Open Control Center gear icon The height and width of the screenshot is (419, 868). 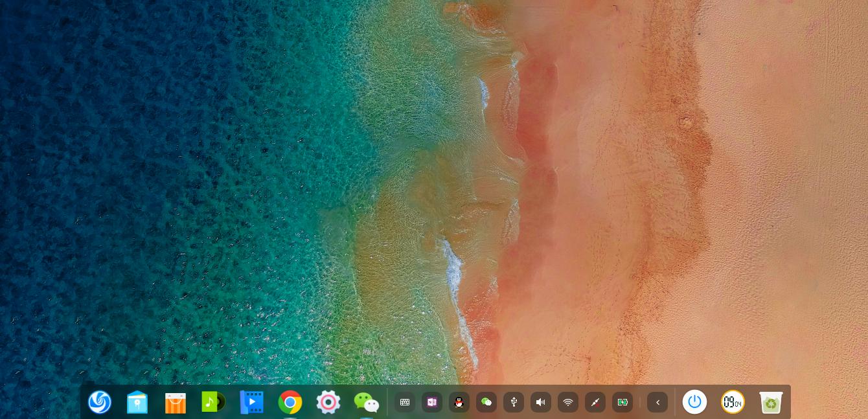[328, 402]
